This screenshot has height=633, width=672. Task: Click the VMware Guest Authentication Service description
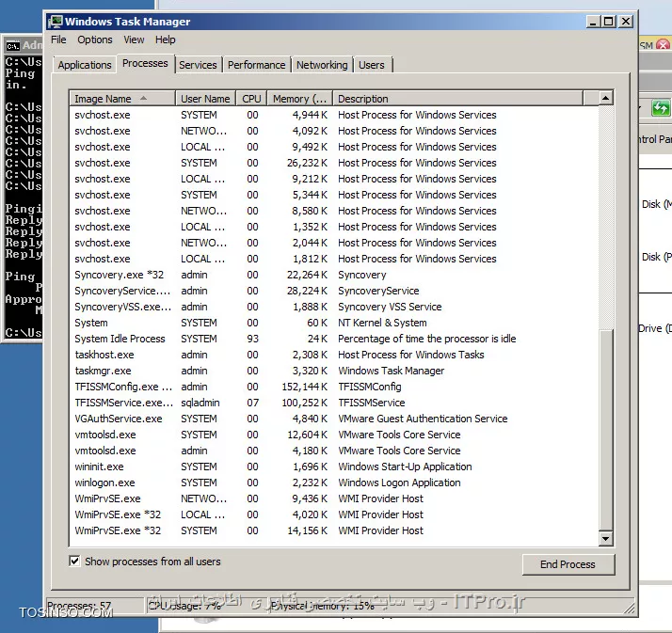[423, 419]
